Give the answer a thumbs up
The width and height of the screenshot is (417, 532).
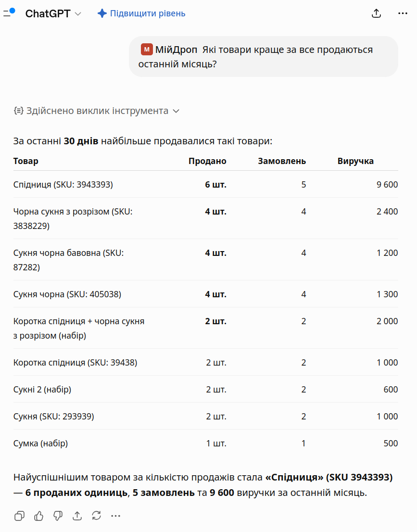tap(38, 516)
